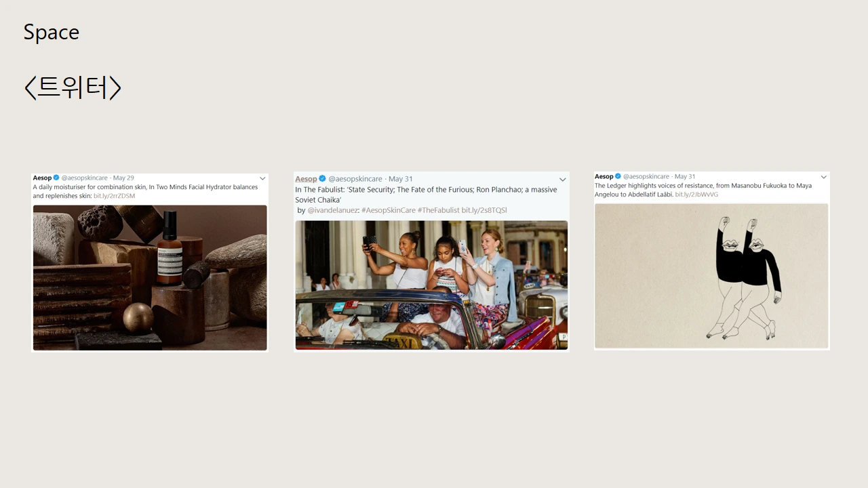
Task: Expand chevron menu on The Fabulist tweet
Action: pos(562,180)
